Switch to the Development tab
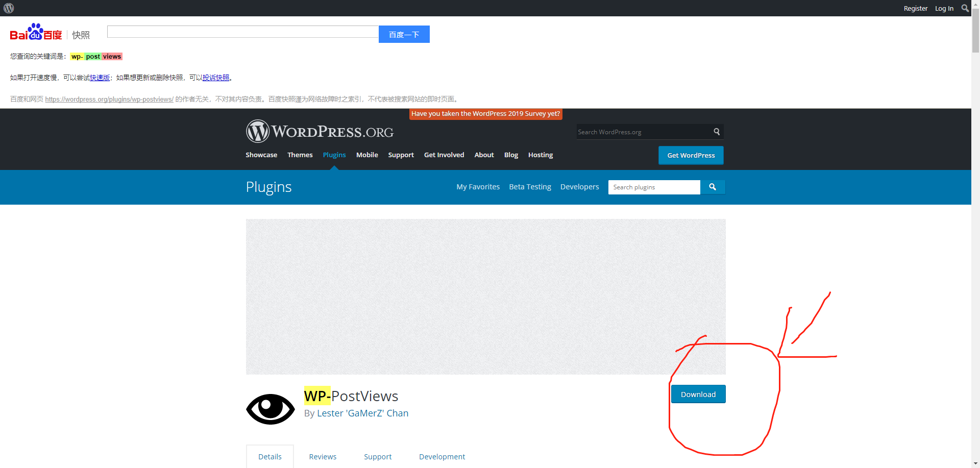 point(442,456)
